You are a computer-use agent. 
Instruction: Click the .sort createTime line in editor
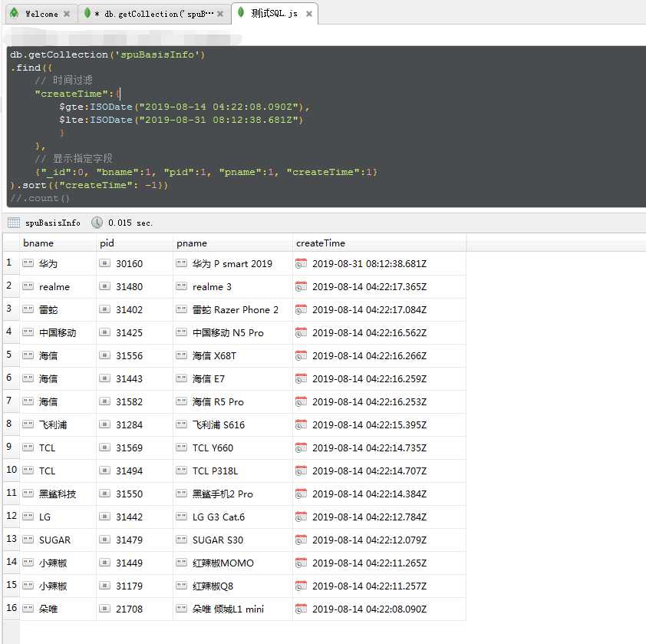[x=89, y=185]
